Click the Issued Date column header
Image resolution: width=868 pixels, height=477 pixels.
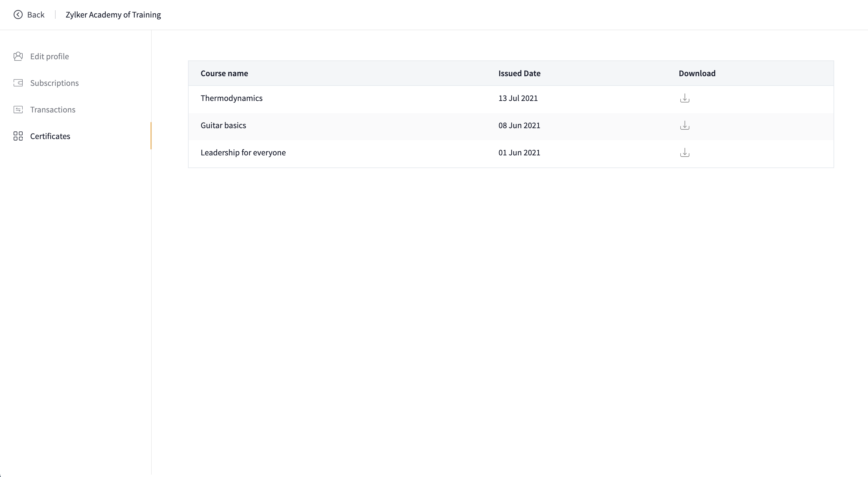coord(519,73)
